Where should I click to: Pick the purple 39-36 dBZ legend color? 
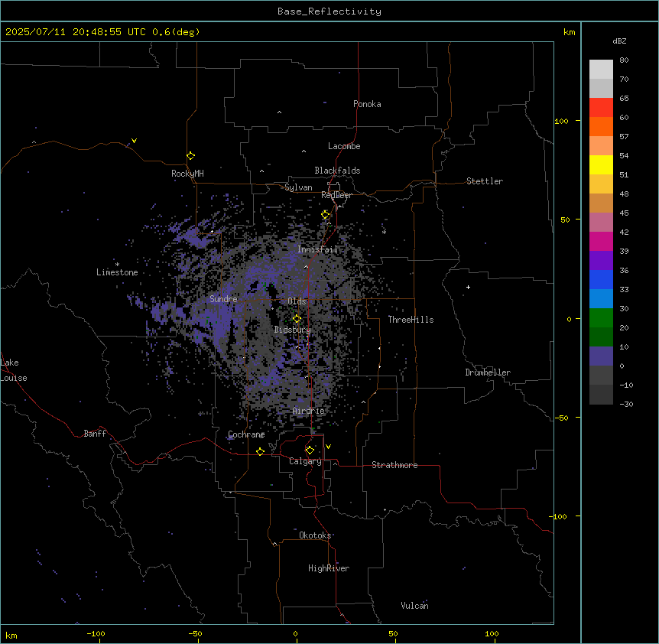click(x=601, y=261)
